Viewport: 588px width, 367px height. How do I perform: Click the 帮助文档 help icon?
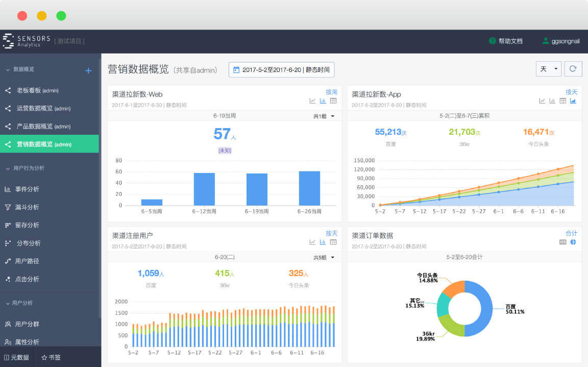(493, 41)
